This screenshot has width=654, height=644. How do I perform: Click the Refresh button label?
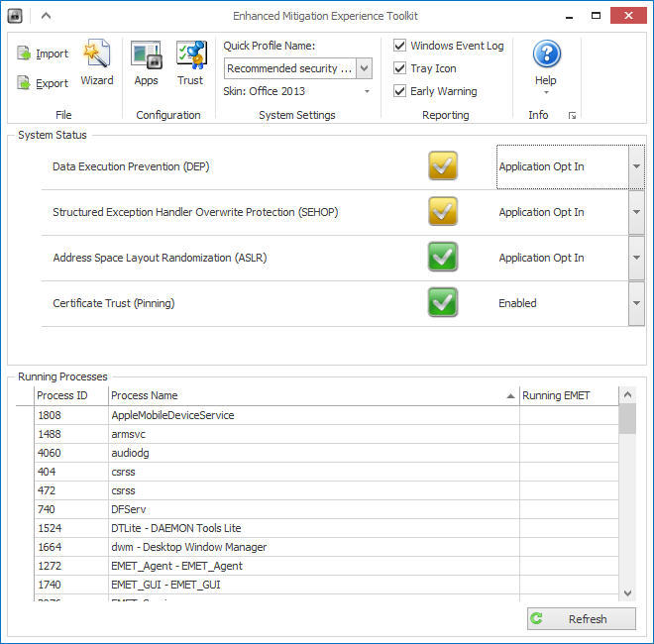coord(588,619)
